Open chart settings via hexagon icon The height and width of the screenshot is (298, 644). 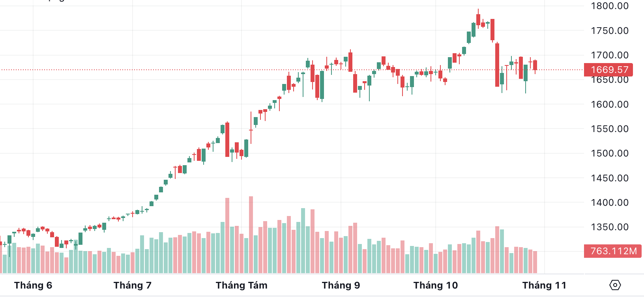[615, 285]
